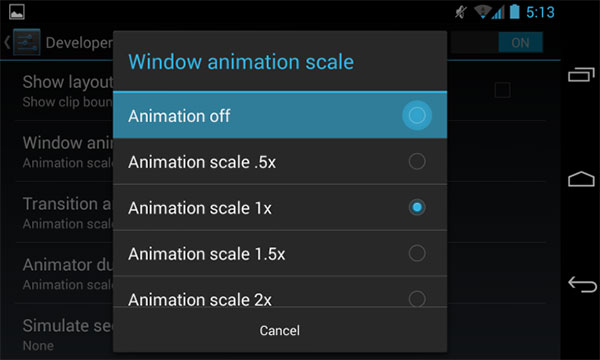Tap the battery icon in status bar

(x=515, y=12)
